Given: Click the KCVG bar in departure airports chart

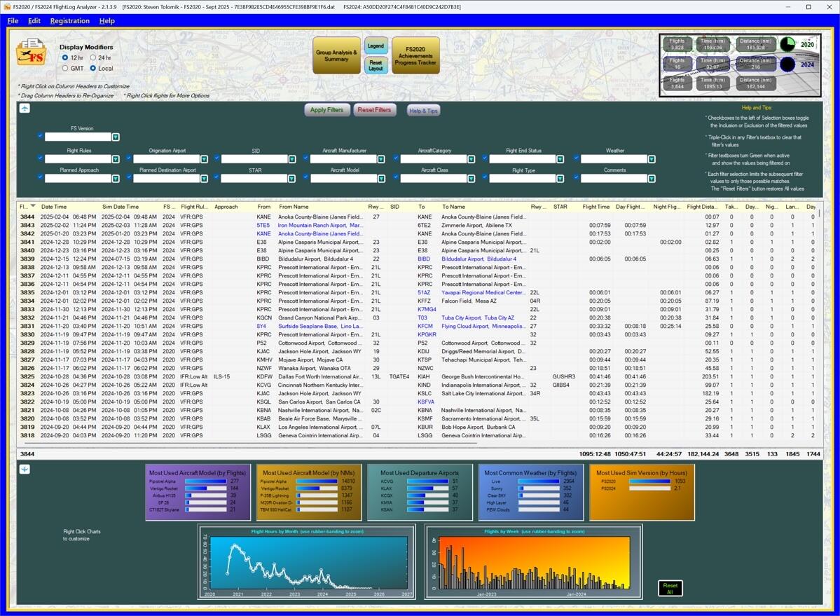Looking at the screenshot, I should click(x=427, y=481).
